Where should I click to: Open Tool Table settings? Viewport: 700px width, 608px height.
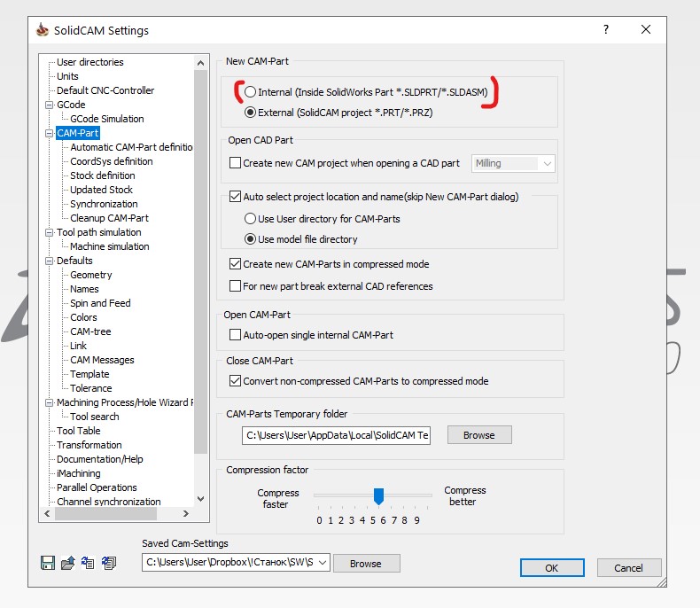[x=79, y=431]
